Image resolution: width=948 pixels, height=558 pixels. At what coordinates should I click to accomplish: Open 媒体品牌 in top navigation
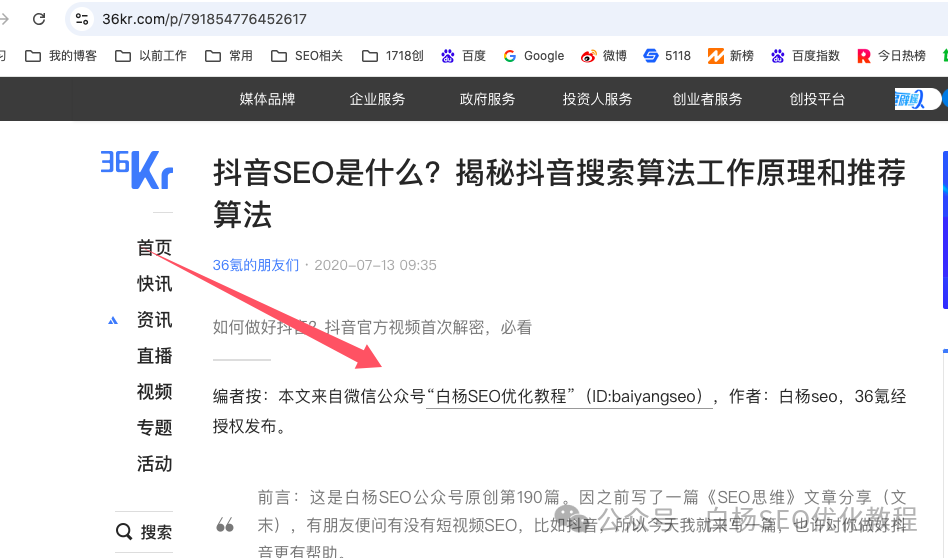267,99
